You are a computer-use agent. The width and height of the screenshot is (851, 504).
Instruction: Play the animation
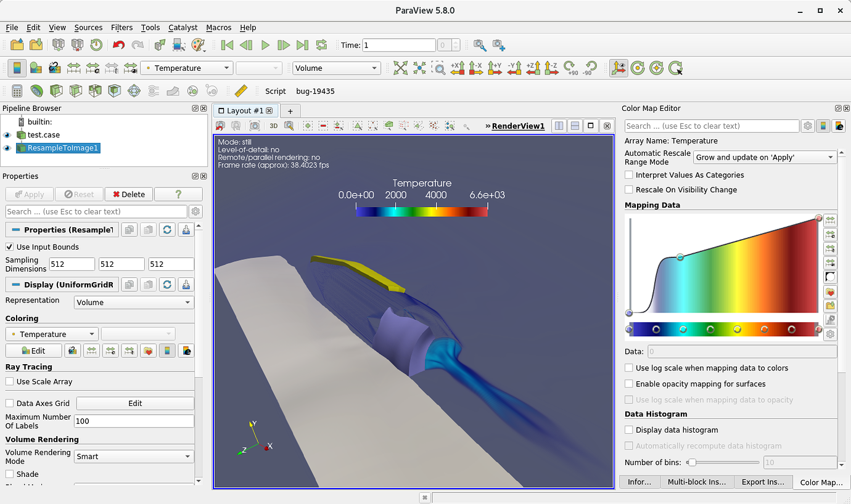(x=265, y=45)
